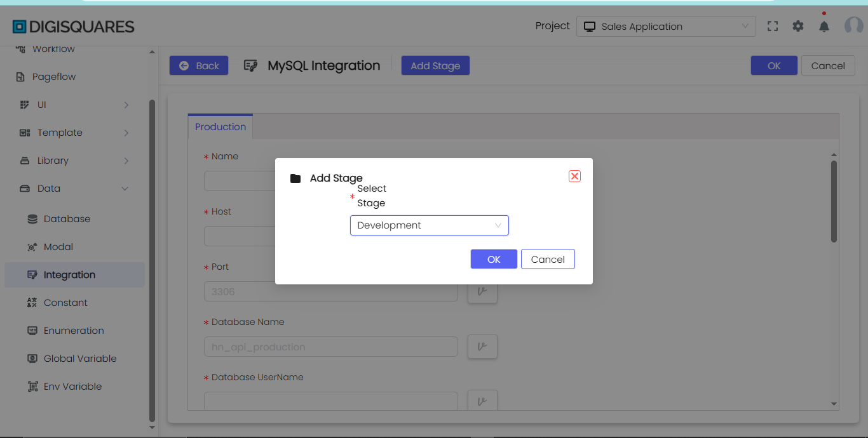Click the variable icon beside Database Name

coord(482,347)
